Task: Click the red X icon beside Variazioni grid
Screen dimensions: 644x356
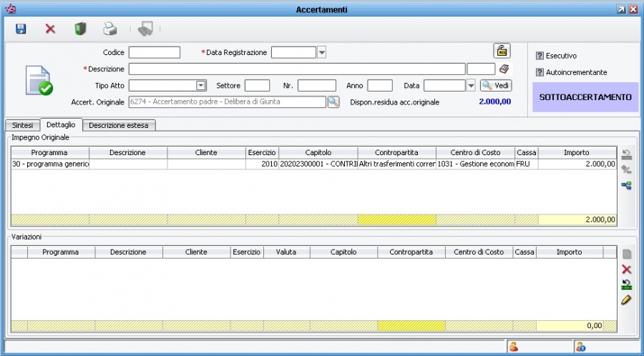Action: pyautogui.click(x=626, y=269)
